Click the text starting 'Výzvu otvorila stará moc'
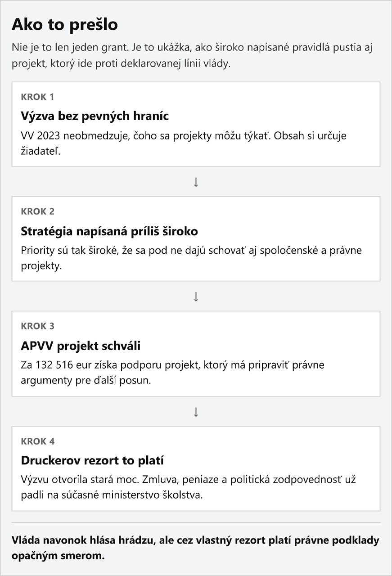Image resolution: width=392 pixels, height=576 pixels. click(189, 487)
